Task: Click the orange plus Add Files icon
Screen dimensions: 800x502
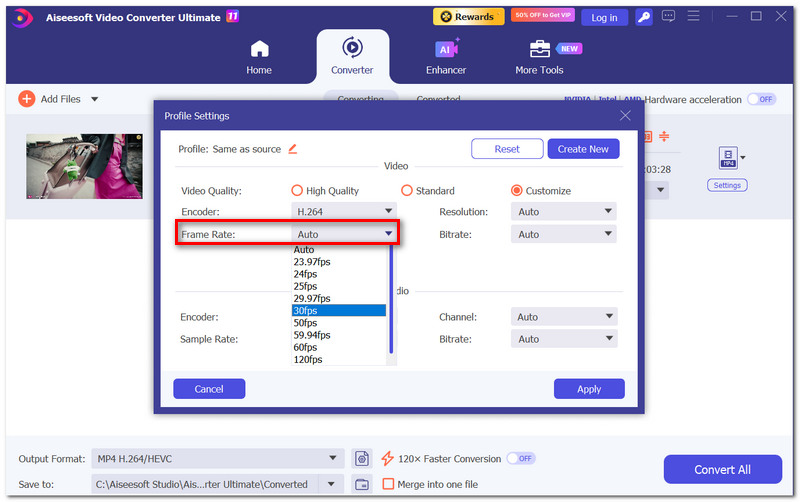Action: click(27, 99)
